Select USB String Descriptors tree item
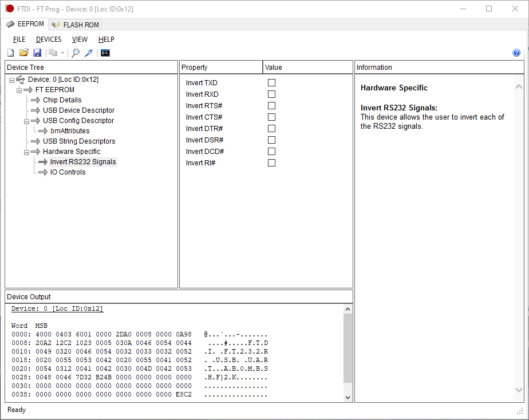 click(x=79, y=141)
